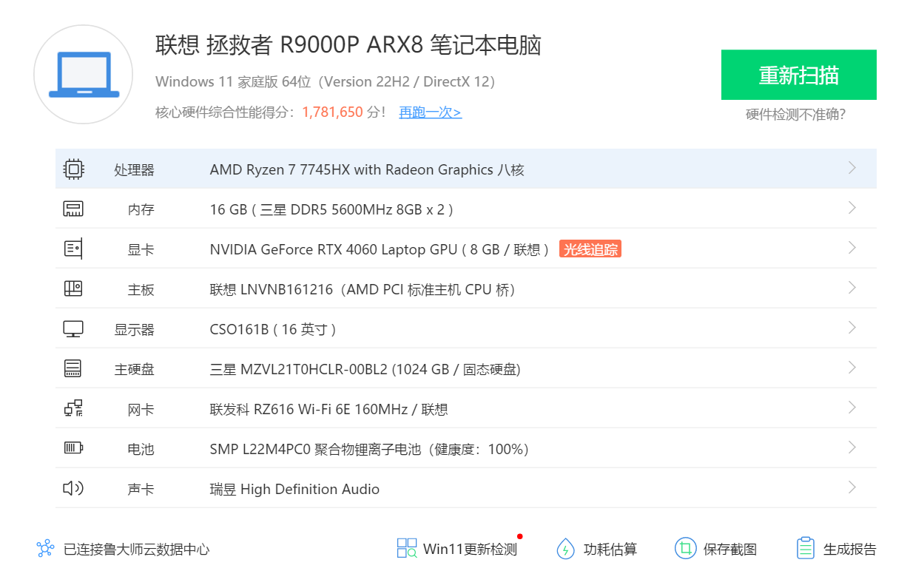Select the 主板 label
This screenshot has width=910, height=588.
141,290
